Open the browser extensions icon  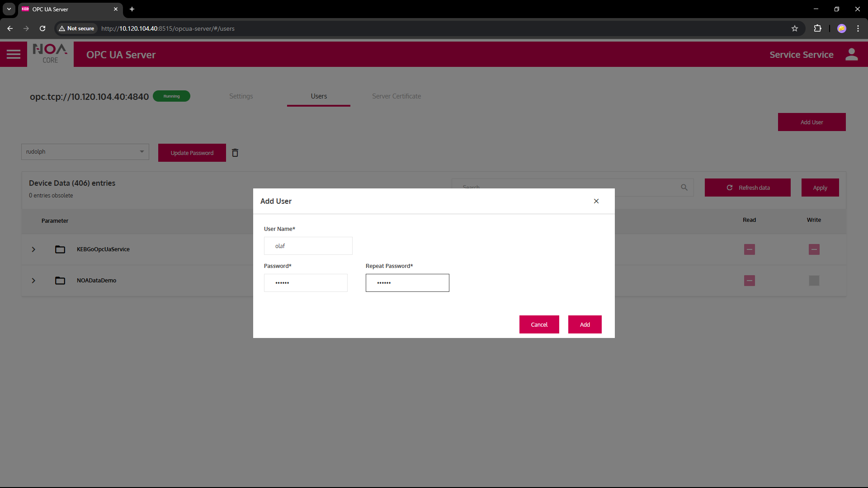(x=817, y=28)
